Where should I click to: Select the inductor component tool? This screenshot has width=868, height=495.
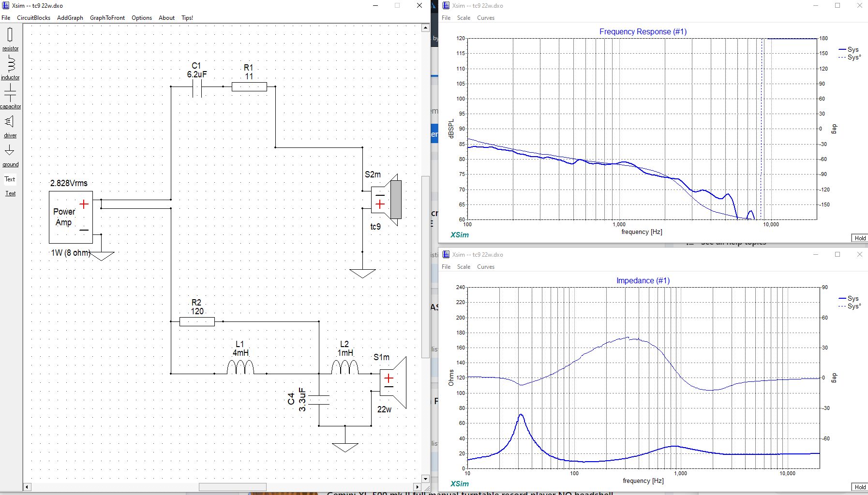(10, 67)
